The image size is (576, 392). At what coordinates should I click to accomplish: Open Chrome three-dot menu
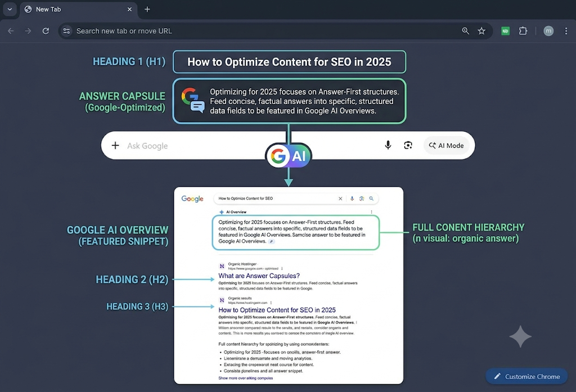point(566,31)
